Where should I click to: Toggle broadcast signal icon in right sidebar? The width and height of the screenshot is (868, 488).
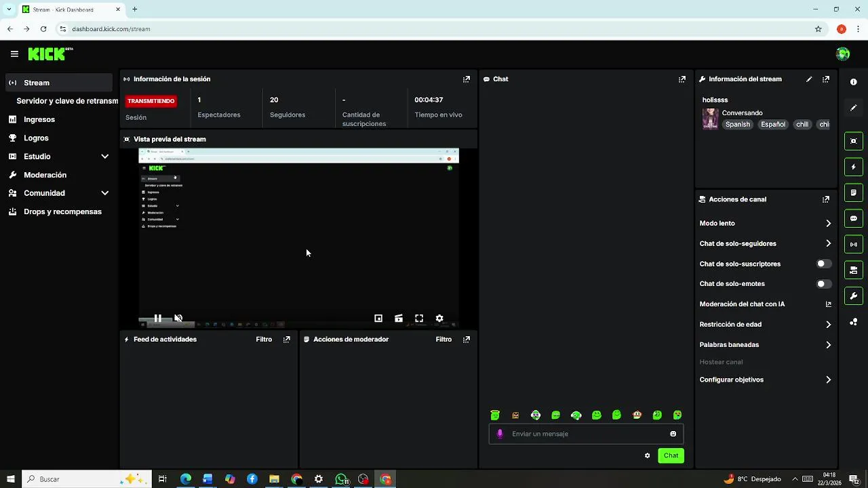coord(854,244)
